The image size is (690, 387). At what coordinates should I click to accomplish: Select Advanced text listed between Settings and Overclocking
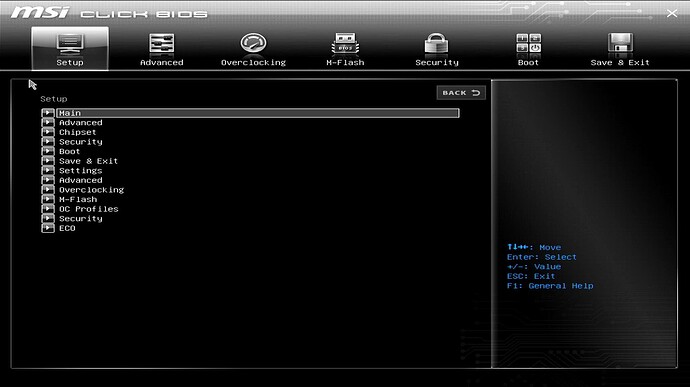click(x=81, y=180)
